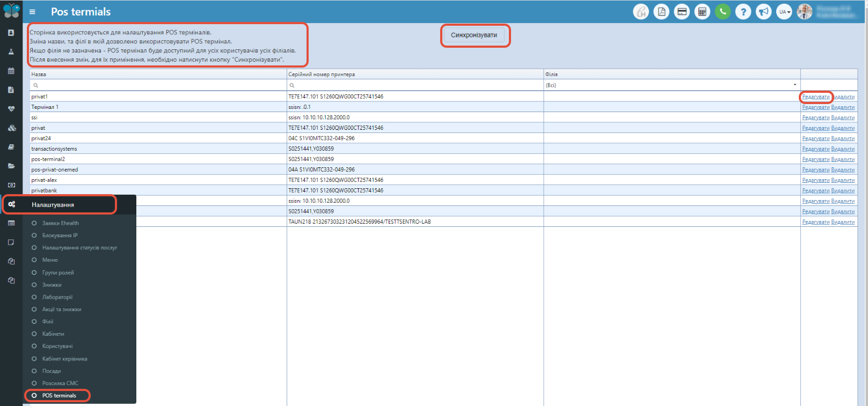Click the calendar icon in left sidebar
Image resolution: width=868 pixels, height=406 pixels.
(11, 71)
